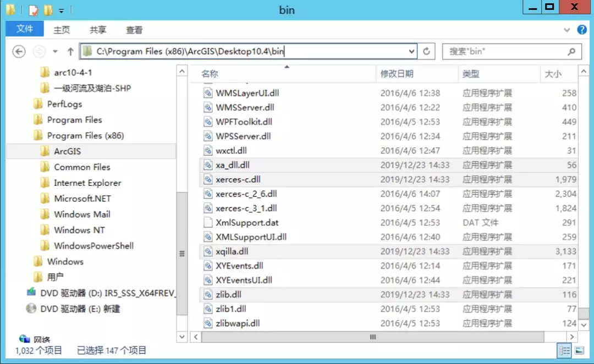Viewport: 594px width, 364px height.
Task: Open the quick access toolbar customize arrow
Action: coord(62,10)
